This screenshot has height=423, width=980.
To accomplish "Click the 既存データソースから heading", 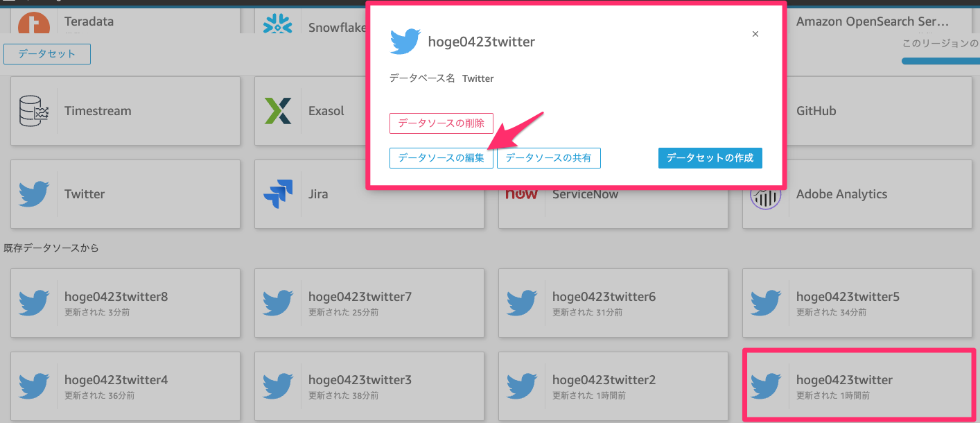I will point(51,248).
